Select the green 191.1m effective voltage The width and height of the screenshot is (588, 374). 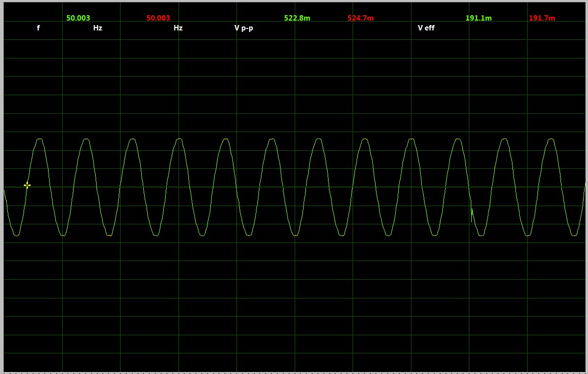[479, 18]
